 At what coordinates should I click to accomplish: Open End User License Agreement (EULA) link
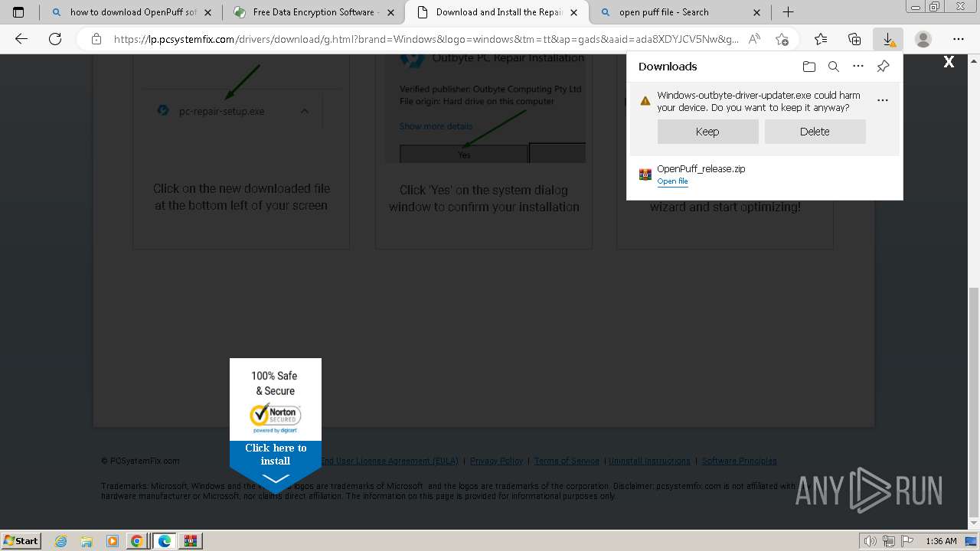point(389,461)
